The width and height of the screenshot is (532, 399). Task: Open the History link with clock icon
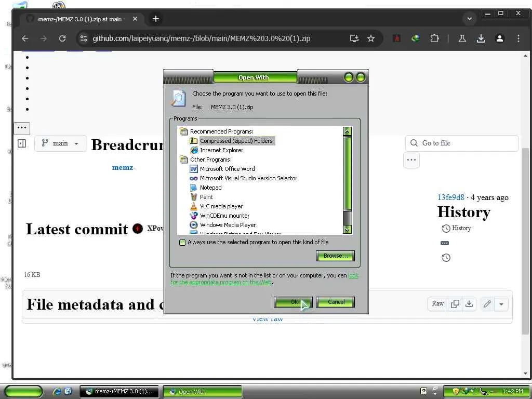[x=456, y=229]
